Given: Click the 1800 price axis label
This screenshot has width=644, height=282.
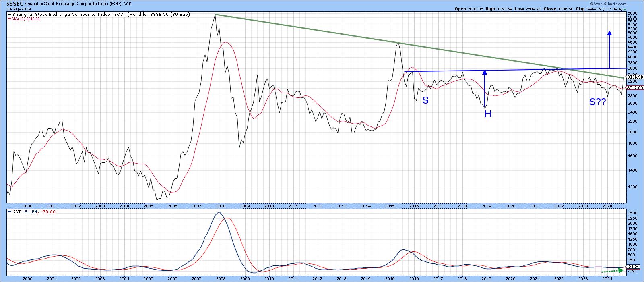Looking at the screenshot, I should [x=632, y=143].
